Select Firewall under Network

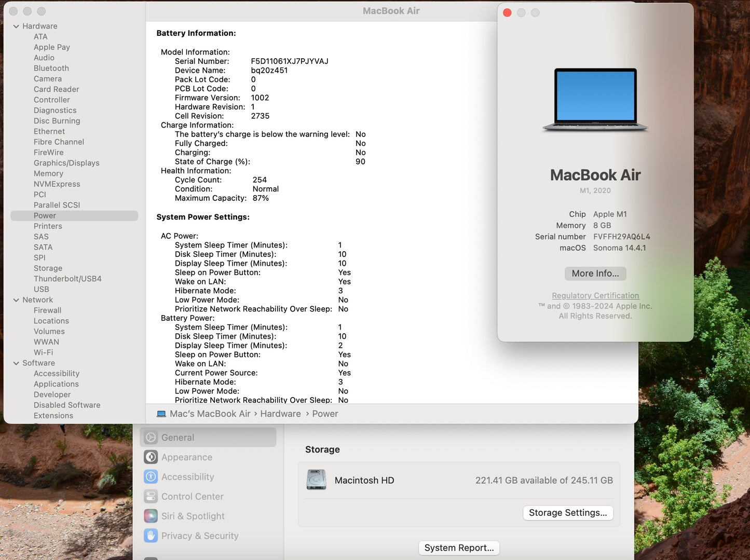pos(47,310)
